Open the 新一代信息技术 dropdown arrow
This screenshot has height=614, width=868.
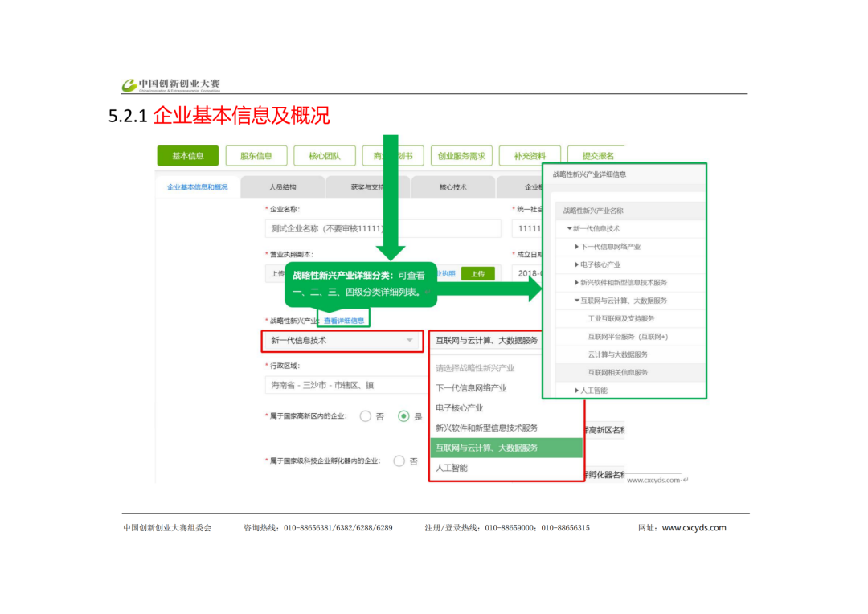[410, 341]
